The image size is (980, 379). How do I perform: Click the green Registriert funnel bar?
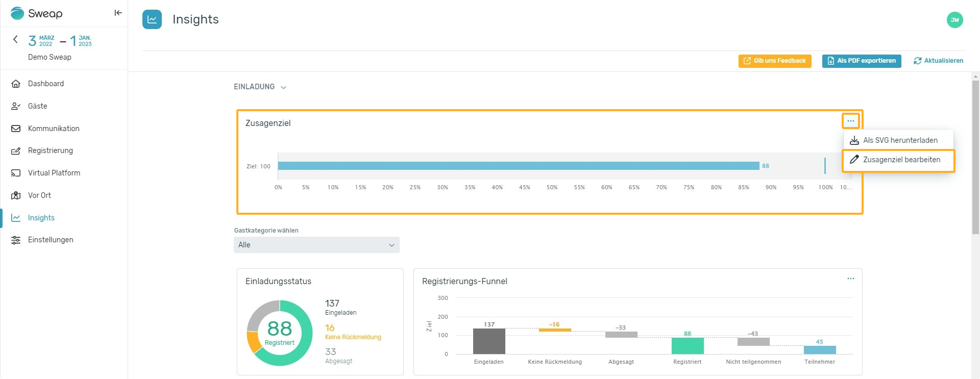pyautogui.click(x=688, y=346)
